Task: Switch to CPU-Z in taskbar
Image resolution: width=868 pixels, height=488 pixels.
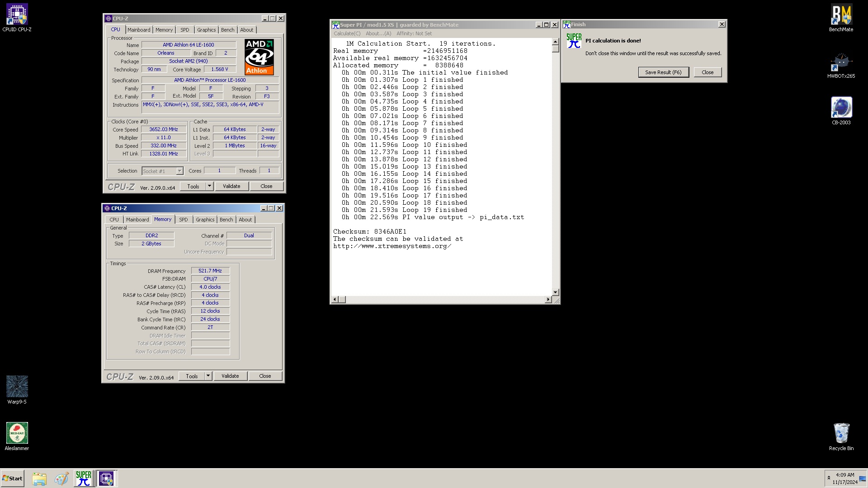Action: tap(107, 479)
